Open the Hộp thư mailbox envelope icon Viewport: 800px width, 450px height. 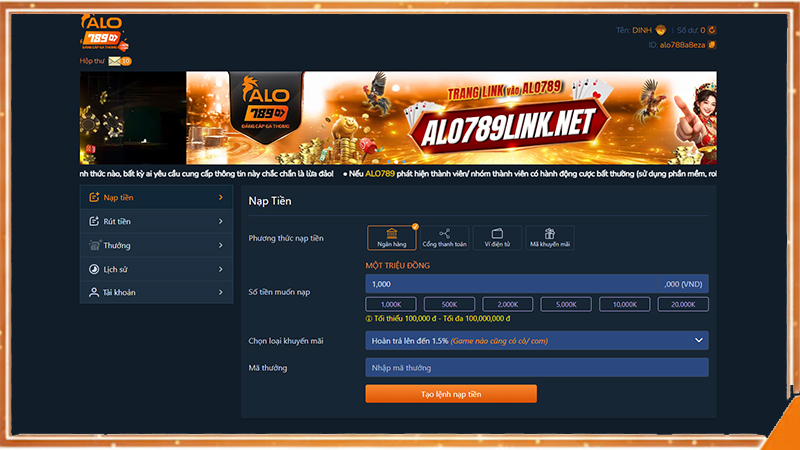(115, 61)
